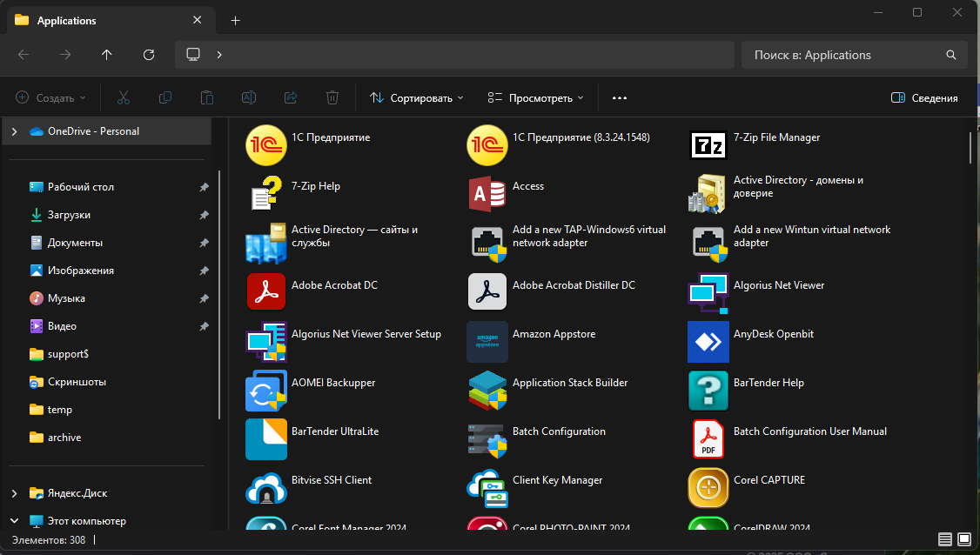
Task: Launch Adobe Acrobat Distiller DC icon
Action: [487, 291]
